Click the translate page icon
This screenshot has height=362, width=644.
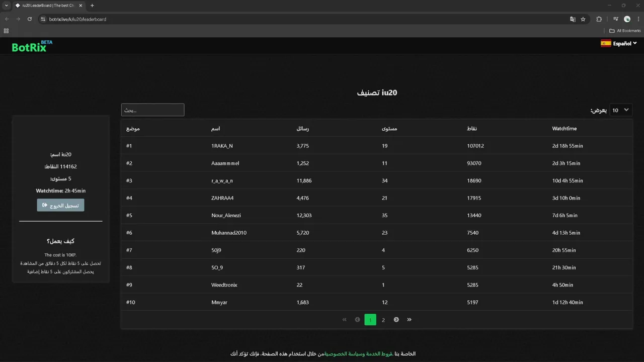click(x=573, y=19)
